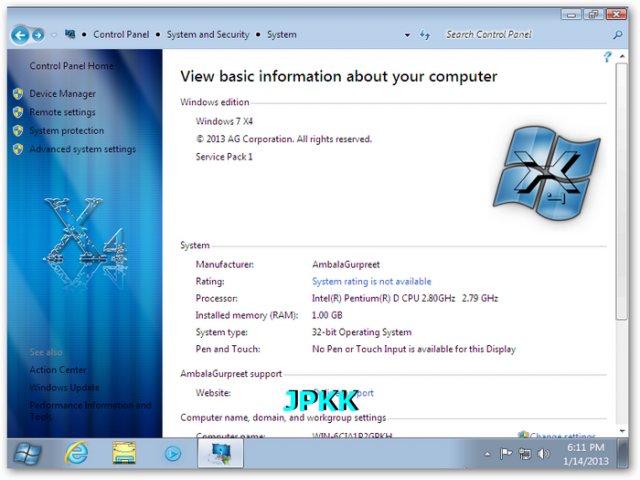
Task: Click the network tray icon
Action: [525, 453]
